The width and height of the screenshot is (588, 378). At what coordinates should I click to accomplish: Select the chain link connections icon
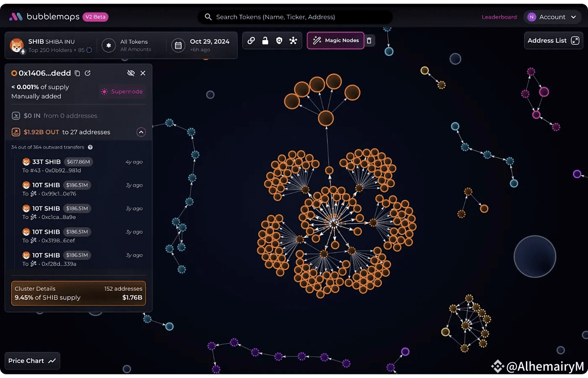pyautogui.click(x=251, y=41)
